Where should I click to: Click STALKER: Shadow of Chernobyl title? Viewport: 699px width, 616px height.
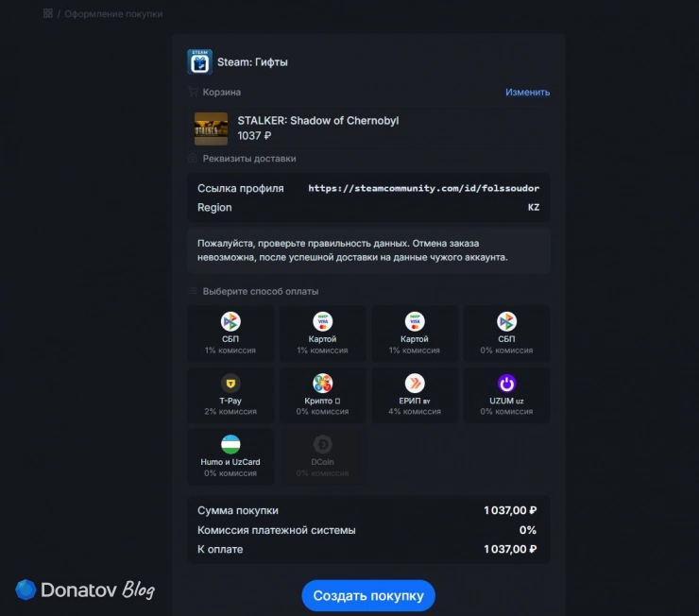point(317,120)
